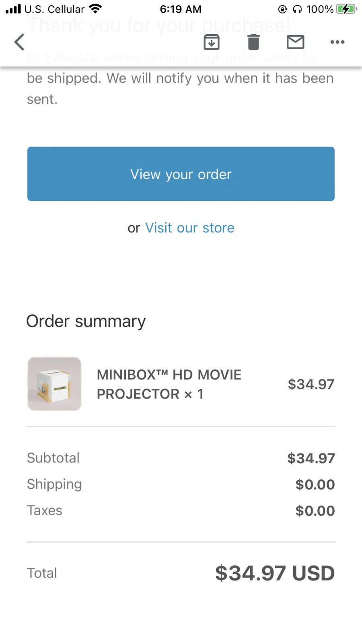Delete the email using the trash icon
This screenshot has height=644, width=362.
(x=253, y=42)
